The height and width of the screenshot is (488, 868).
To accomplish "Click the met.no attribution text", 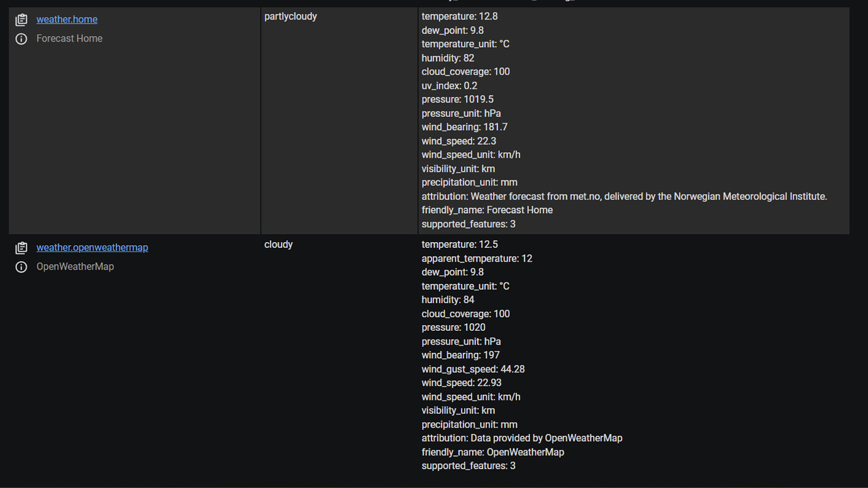I will [x=624, y=196].
